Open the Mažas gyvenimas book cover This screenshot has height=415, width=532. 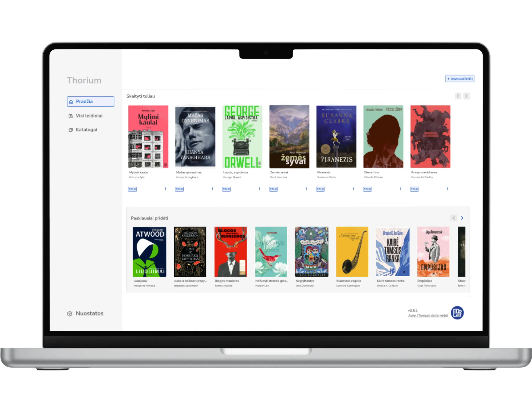click(195, 137)
